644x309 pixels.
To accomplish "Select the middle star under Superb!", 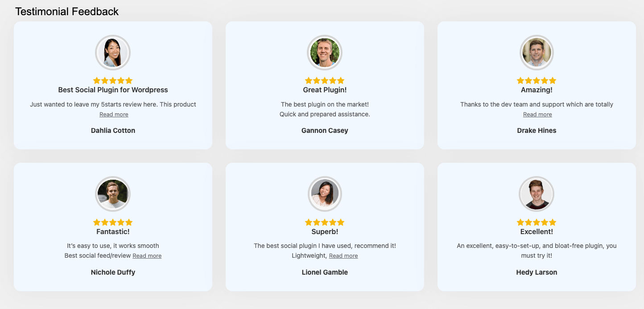I will click(325, 222).
